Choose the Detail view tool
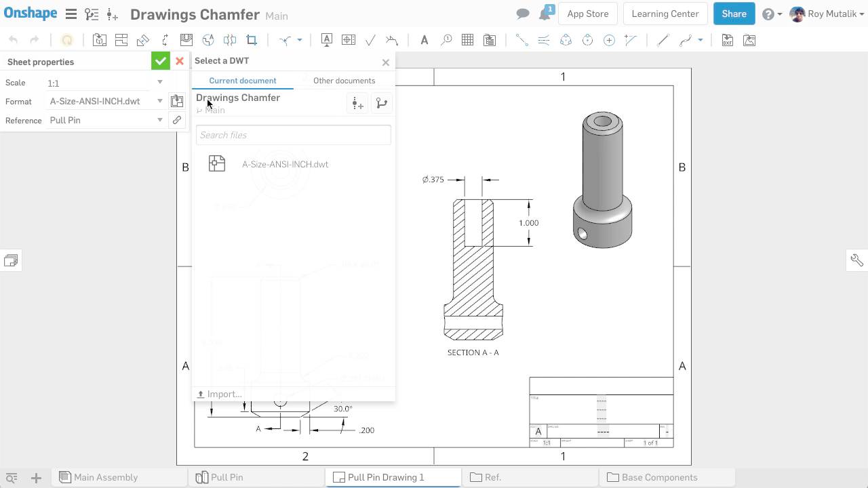 208,41
